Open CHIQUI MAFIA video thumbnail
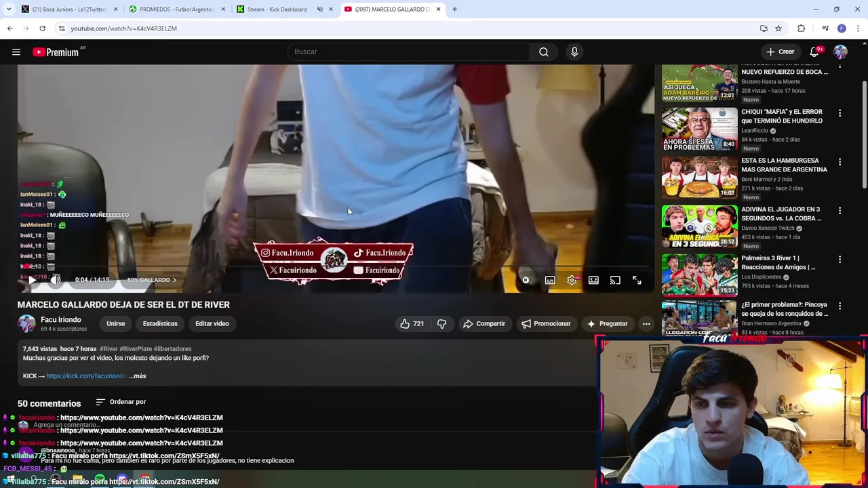The height and width of the screenshot is (488, 868). [699, 129]
